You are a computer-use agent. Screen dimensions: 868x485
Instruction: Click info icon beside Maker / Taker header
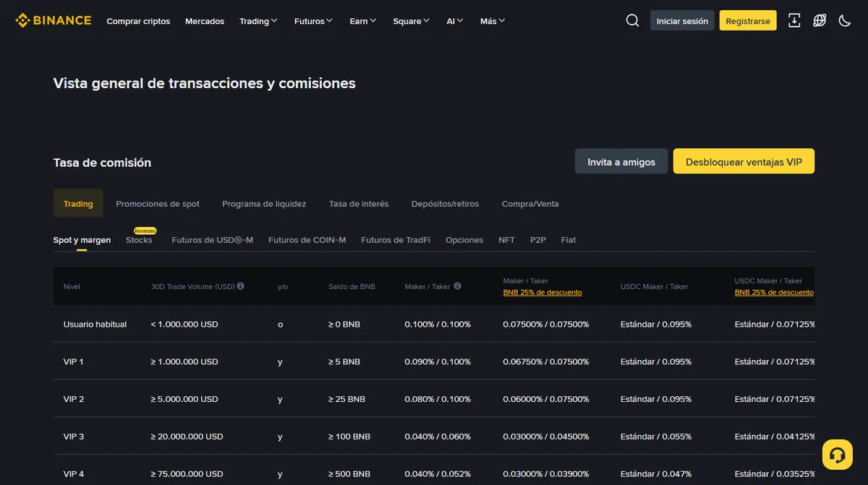(457, 286)
